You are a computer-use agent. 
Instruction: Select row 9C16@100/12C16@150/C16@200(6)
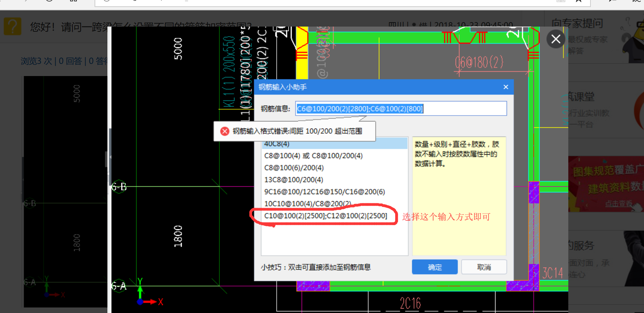pyautogui.click(x=334, y=192)
